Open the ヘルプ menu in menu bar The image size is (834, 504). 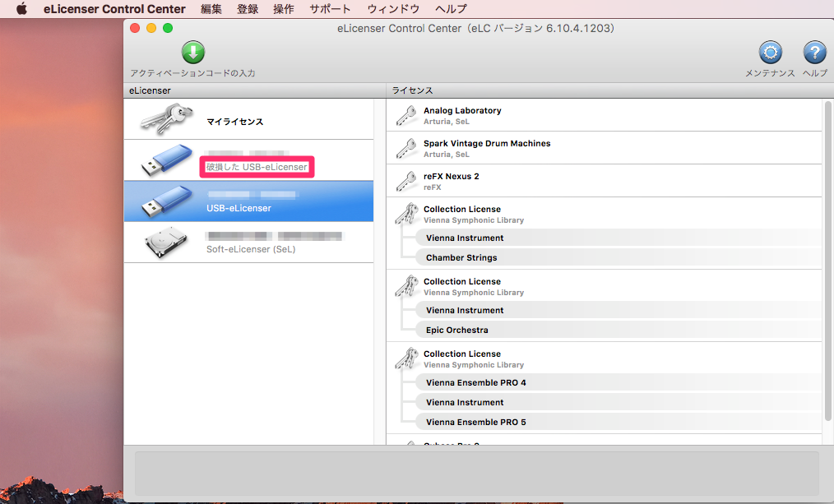click(451, 9)
